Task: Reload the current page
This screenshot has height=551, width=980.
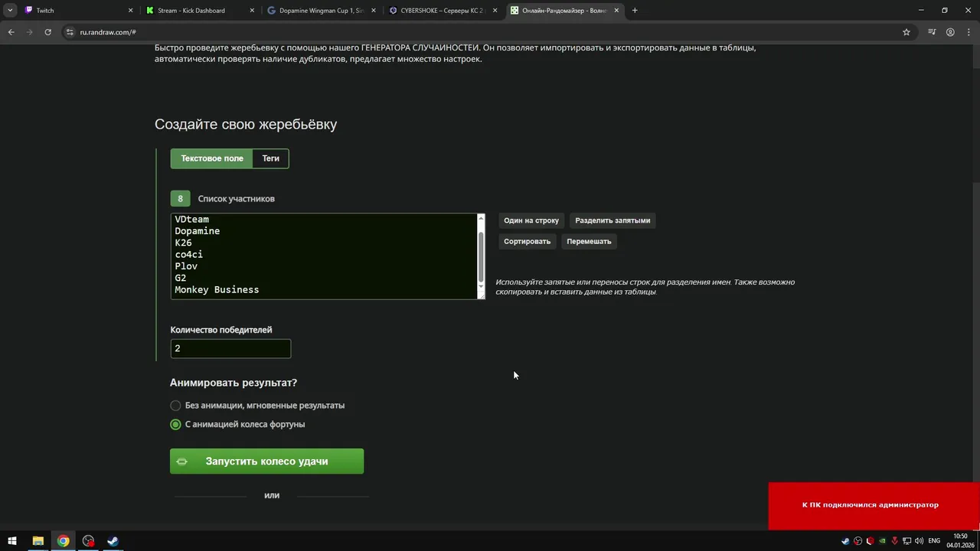Action: click(47, 32)
